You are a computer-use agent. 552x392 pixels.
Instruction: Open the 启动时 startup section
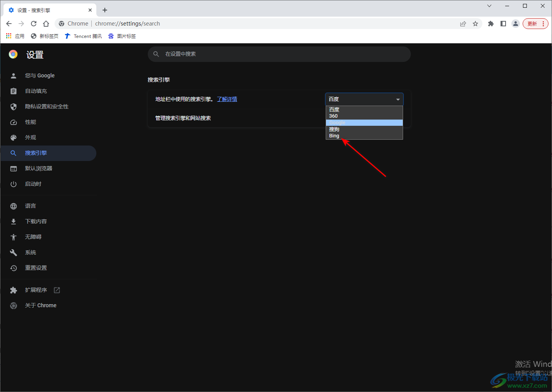click(x=48, y=184)
